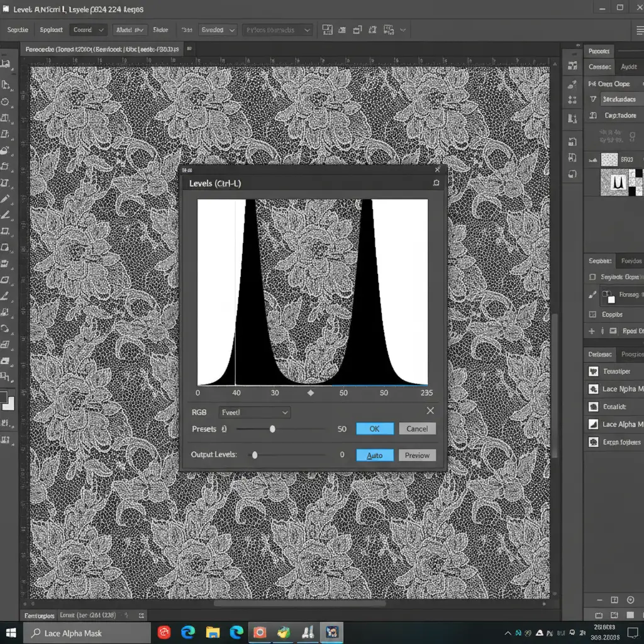Click the first align icon in options bar
The height and width of the screenshot is (644, 644).
[327, 30]
